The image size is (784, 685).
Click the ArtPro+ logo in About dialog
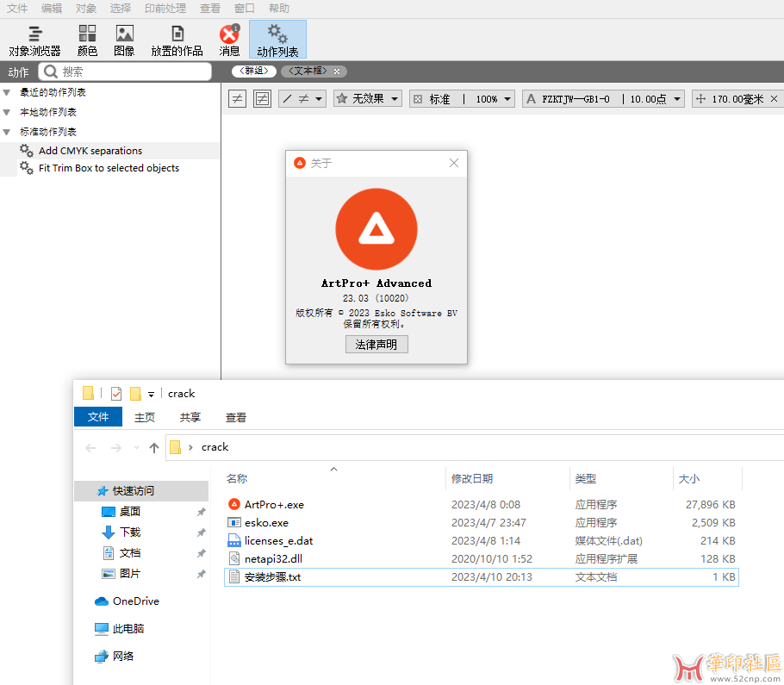pyautogui.click(x=376, y=229)
